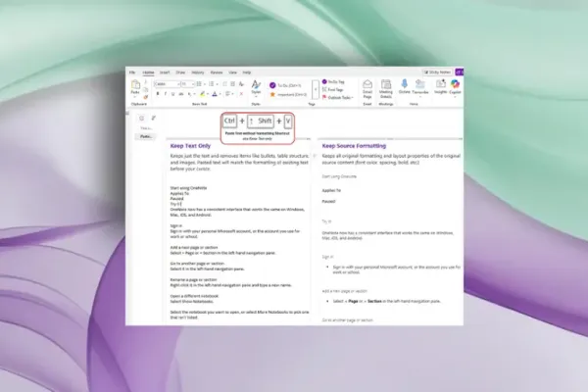Click the "Open a different notebook" line
588x392 pixels.
click(x=194, y=296)
